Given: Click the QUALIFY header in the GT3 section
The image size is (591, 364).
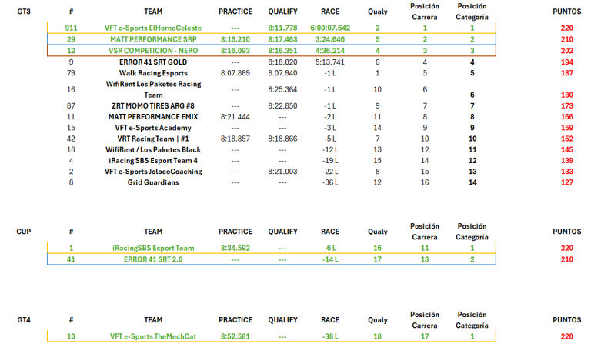Looking at the screenshot, I should pyautogui.click(x=282, y=12).
